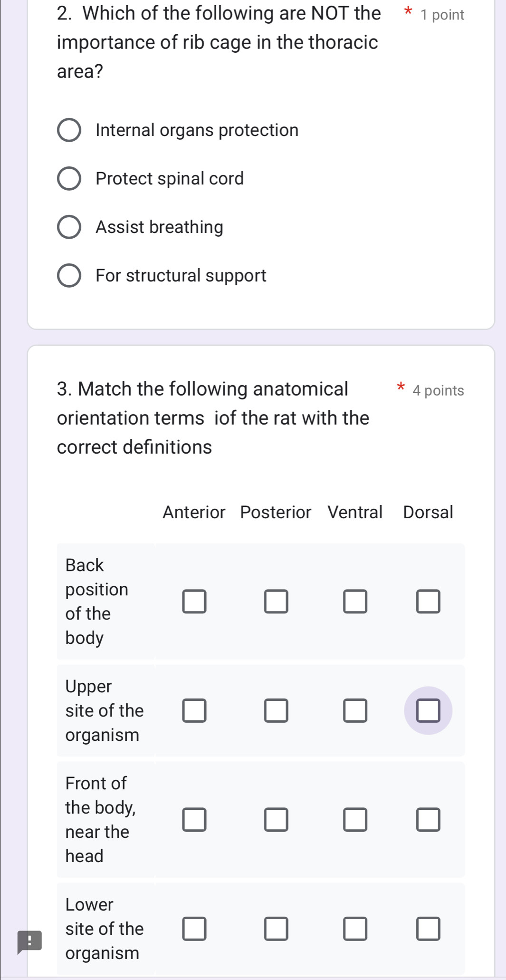506x980 pixels.
Task: Select the "Assist breathing" answer
Action: coord(69,227)
